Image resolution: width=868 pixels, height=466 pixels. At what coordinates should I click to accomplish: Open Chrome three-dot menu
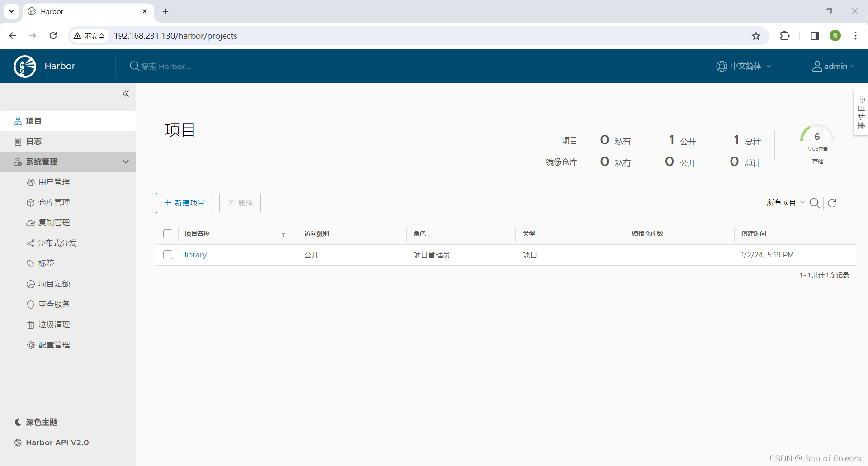(855, 36)
